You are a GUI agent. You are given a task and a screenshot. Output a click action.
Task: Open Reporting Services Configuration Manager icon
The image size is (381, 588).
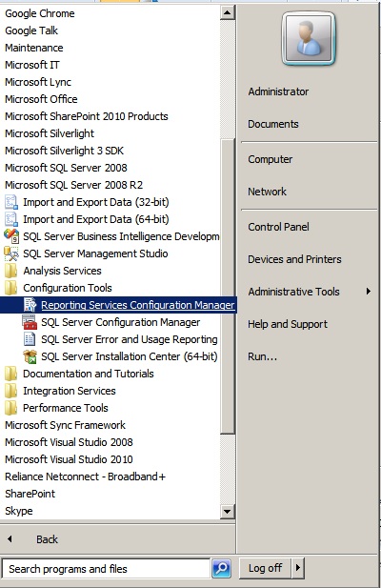pyautogui.click(x=30, y=305)
